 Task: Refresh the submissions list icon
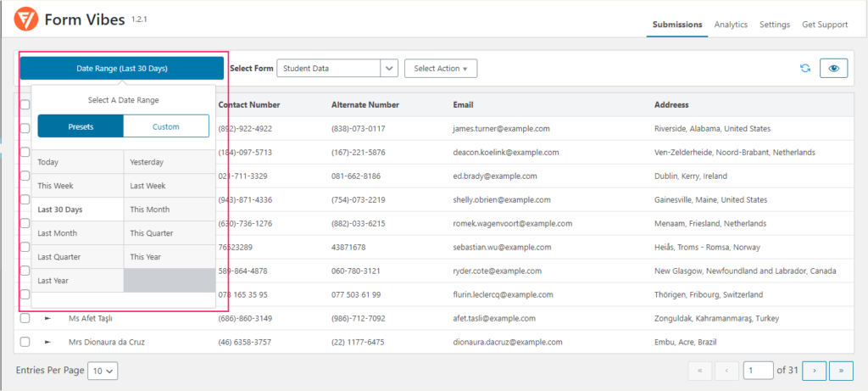pyautogui.click(x=805, y=68)
